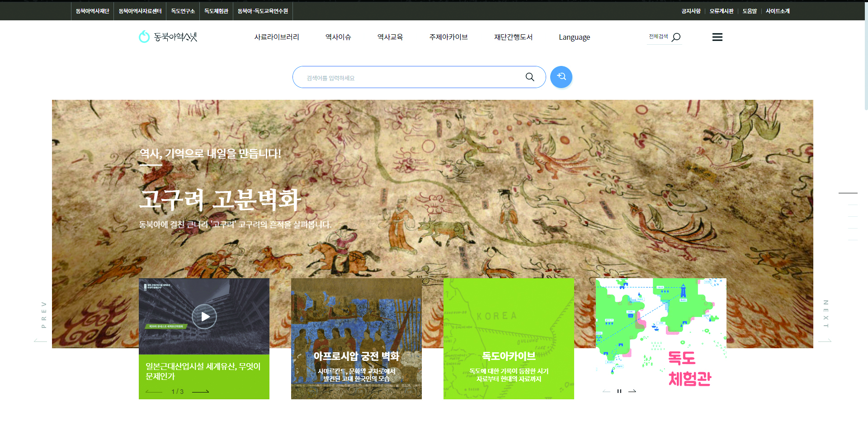This screenshot has height=430, width=868.
Task: Click the 동북아역사넷 site logo
Action: pyautogui.click(x=168, y=37)
